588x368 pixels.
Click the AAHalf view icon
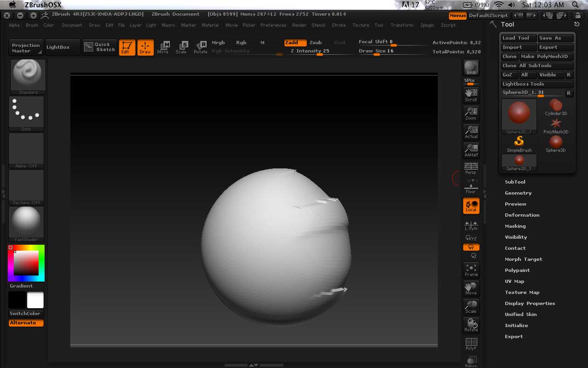[x=471, y=150]
